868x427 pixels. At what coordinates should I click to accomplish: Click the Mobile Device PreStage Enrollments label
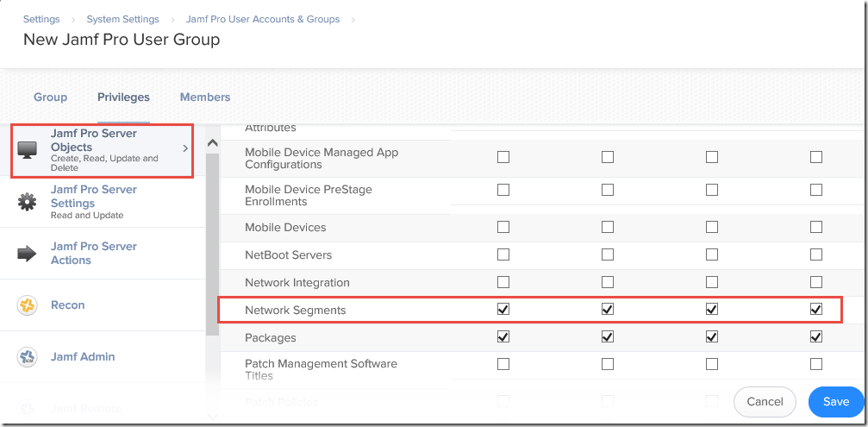coord(309,196)
